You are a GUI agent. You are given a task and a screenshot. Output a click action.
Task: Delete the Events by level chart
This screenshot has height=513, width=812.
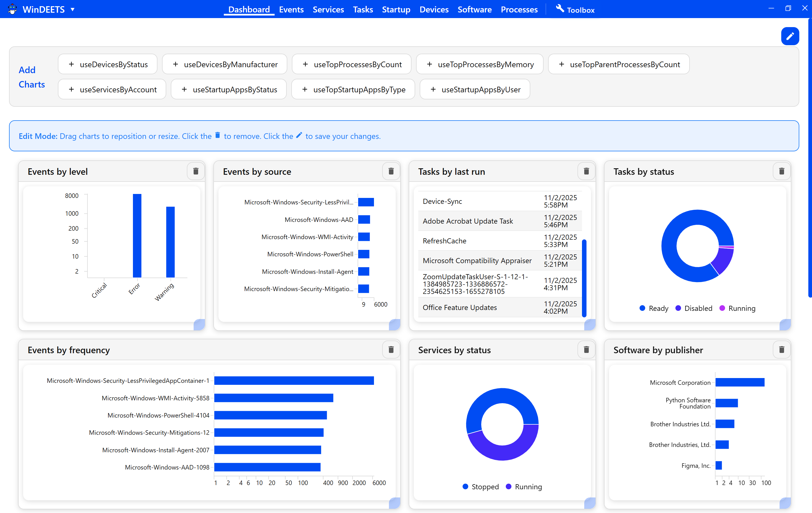tap(196, 171)
